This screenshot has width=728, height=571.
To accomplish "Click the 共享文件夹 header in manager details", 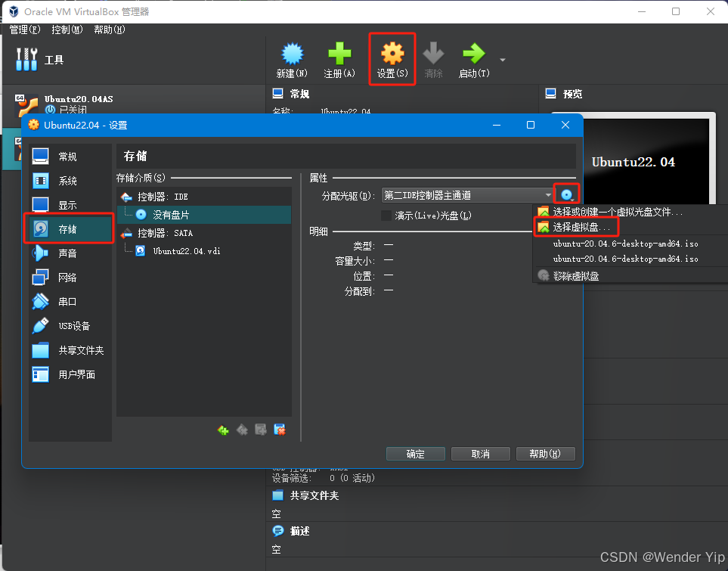I will pos(306,495).
